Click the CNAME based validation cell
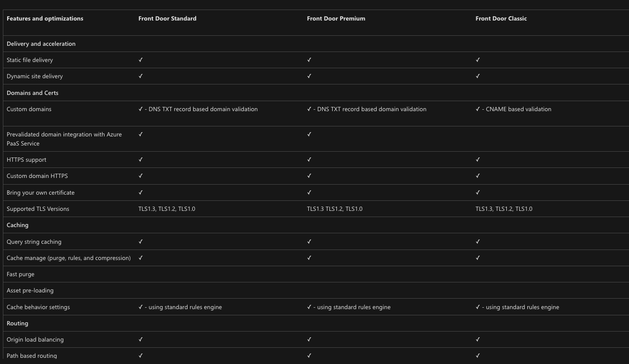 click(514, 109)
